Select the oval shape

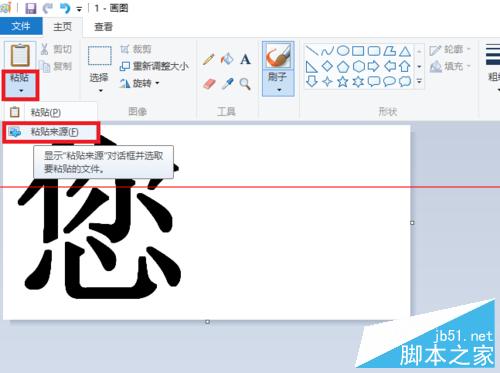pos(343,51)
